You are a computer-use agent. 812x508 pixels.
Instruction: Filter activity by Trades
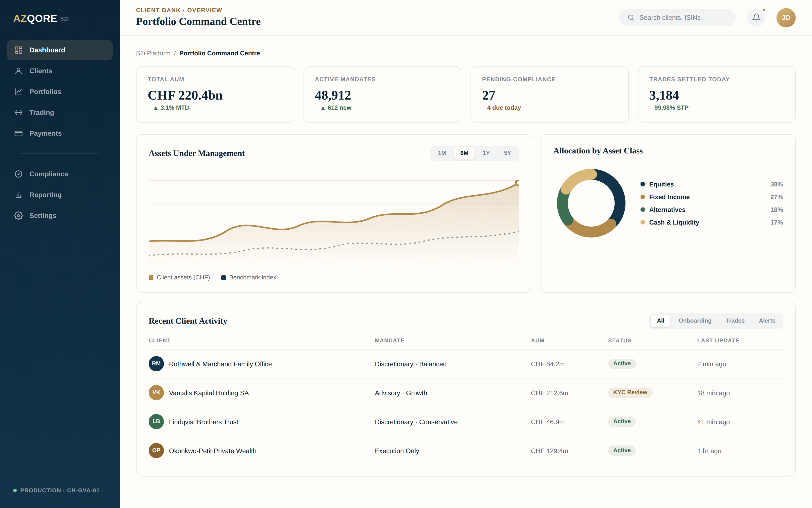pos(735,321)
